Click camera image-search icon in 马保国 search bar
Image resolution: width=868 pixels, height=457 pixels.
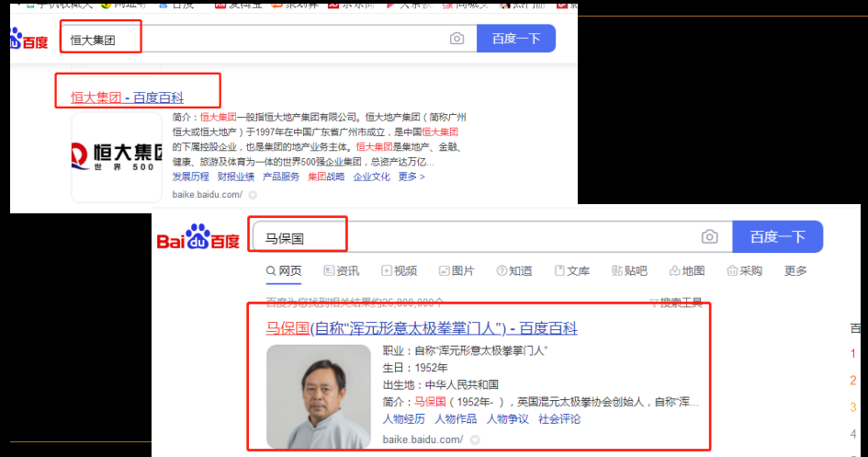pos(710,237)
